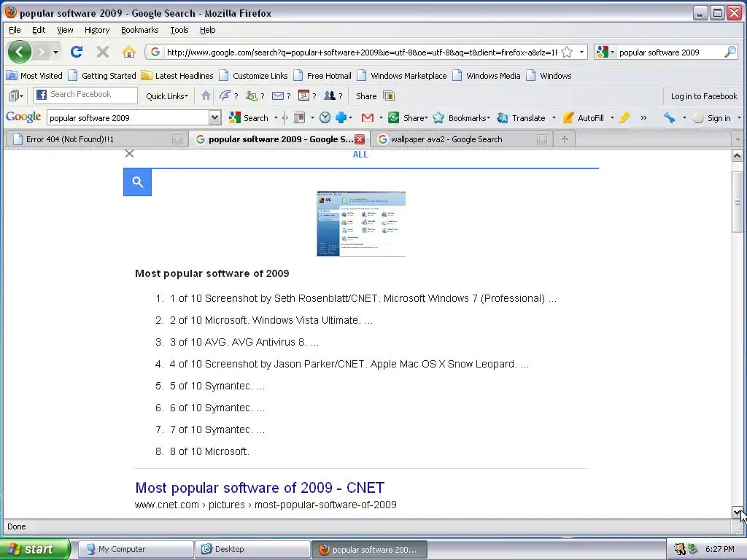Open Google Toolbar wrench settings icon
The width and height of the screenshot is (747, 560).
(x=670, y=117)
